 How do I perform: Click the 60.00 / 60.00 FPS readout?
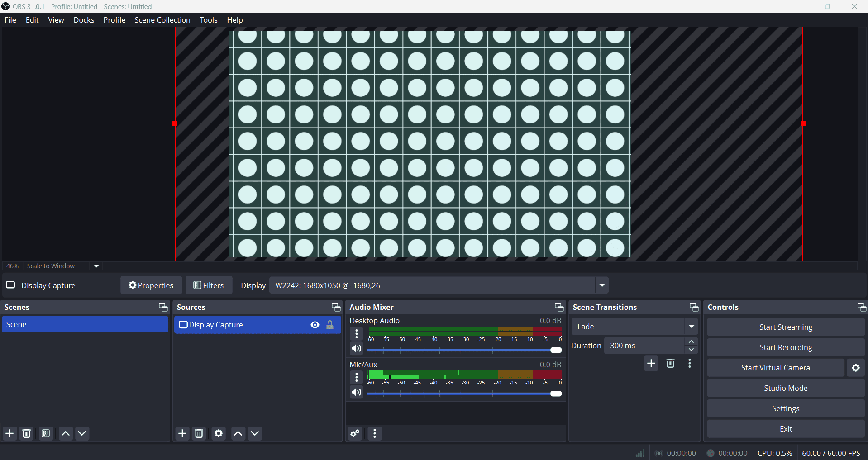(831, 453)
